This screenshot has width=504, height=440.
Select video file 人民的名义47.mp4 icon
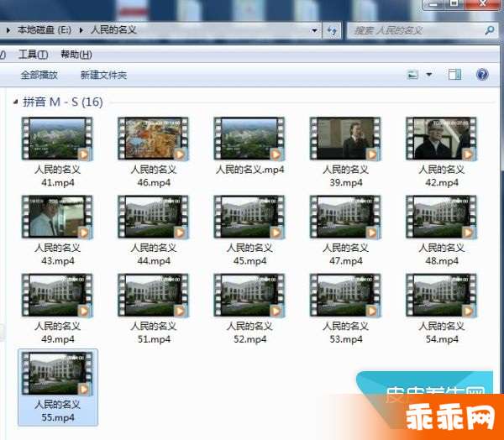pos(345,217)
